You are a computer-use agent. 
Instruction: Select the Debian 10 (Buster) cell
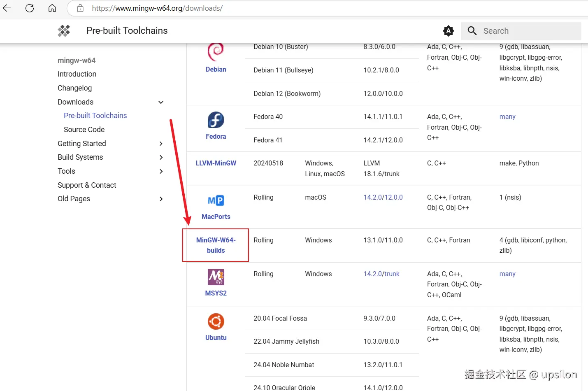281,47
